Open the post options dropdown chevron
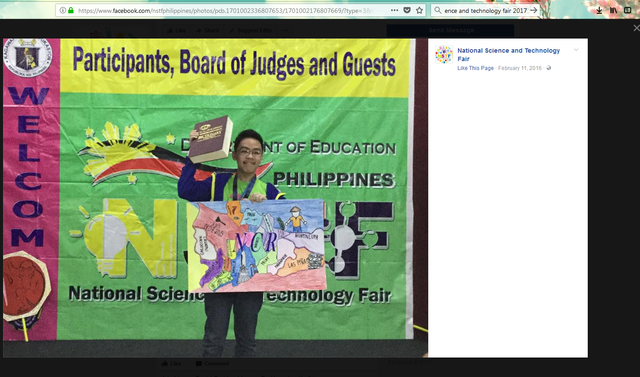Image resolution: width=640 pixels, height=377 pixels. [x=576, y=50]
